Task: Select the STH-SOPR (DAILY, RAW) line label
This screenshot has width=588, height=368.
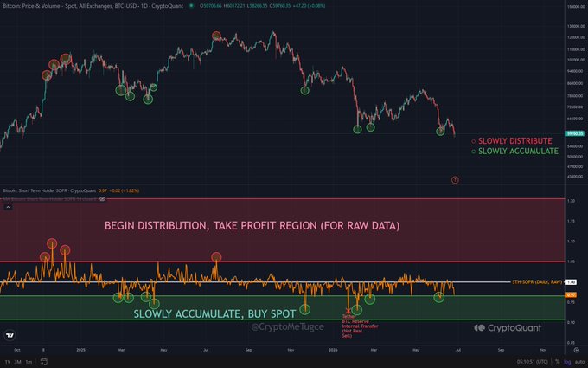Action: pyautogui.click(x=537, y=282)
